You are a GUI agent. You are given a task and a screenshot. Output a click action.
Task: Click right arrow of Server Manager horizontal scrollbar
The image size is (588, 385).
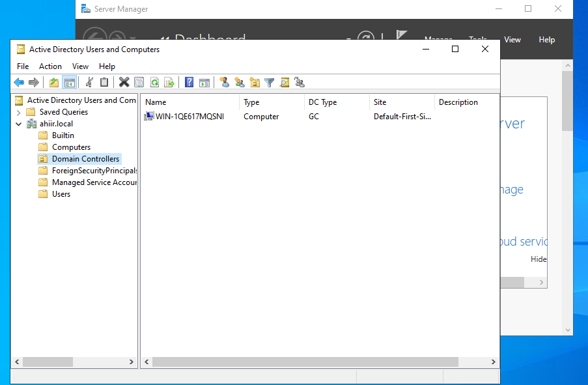[542, 282]
